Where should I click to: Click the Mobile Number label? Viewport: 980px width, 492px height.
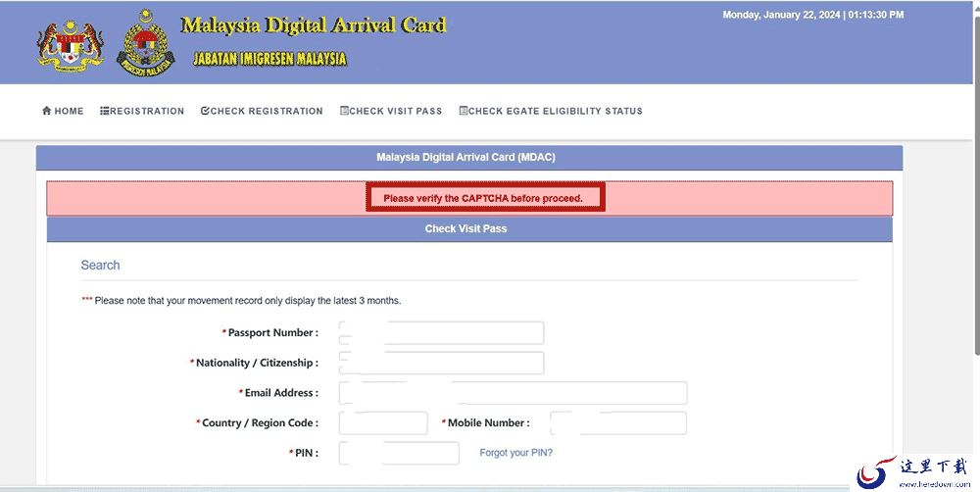tap(486, 422)
